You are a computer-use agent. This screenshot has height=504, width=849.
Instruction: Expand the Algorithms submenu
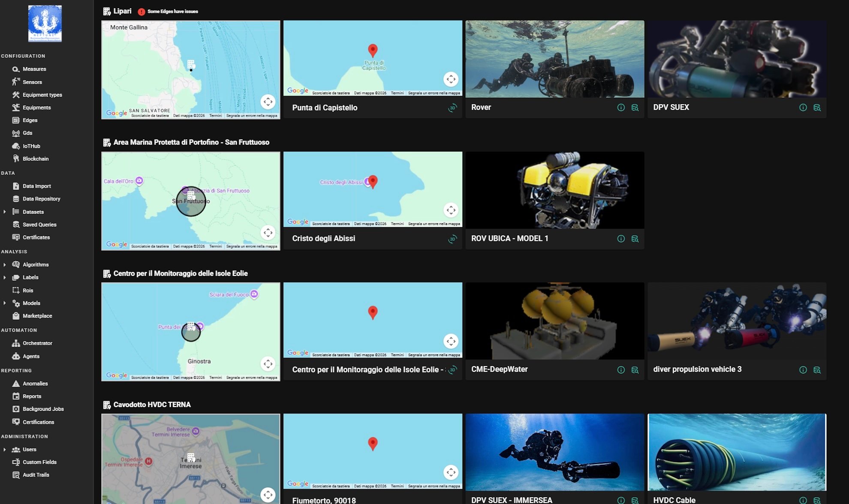[x=5, y=265]
